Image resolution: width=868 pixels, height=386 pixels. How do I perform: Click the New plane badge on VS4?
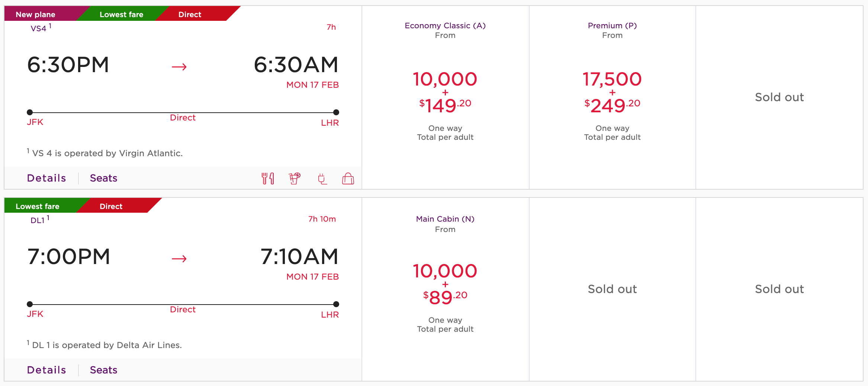[36, 15]
